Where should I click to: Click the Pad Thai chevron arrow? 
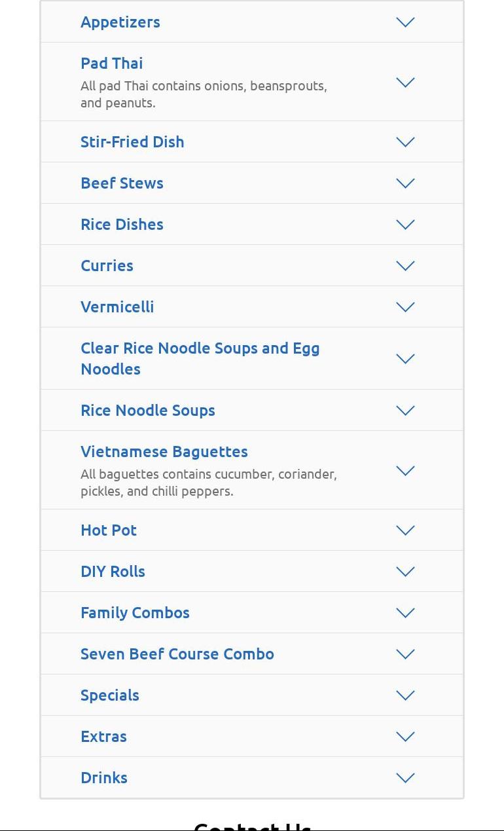point(405,83)
